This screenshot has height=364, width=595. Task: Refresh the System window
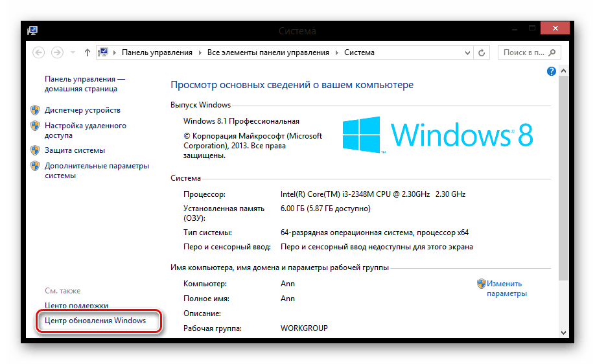tap(482, 52)
